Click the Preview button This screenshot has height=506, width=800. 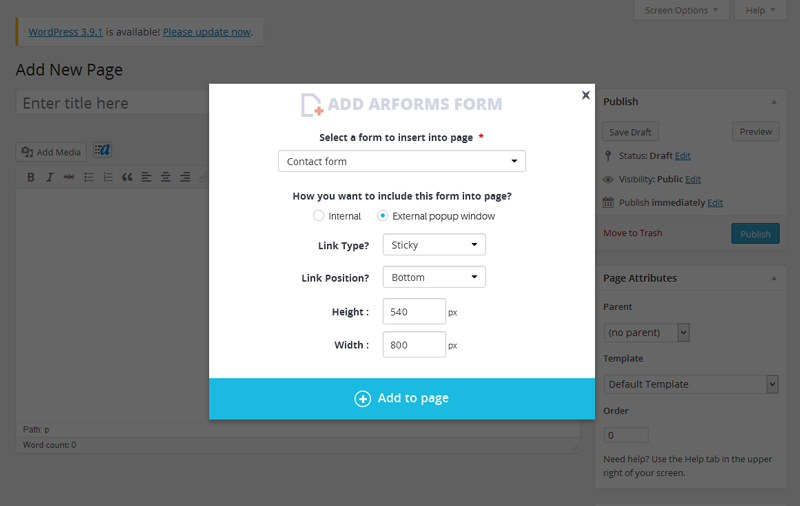tap(756, 132)
